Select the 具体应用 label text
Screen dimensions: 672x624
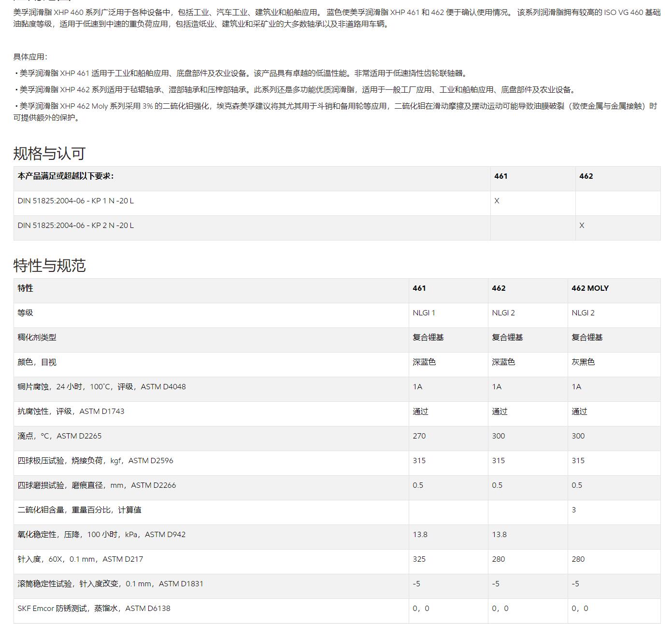pyautogui.click(x=30, y=57)
